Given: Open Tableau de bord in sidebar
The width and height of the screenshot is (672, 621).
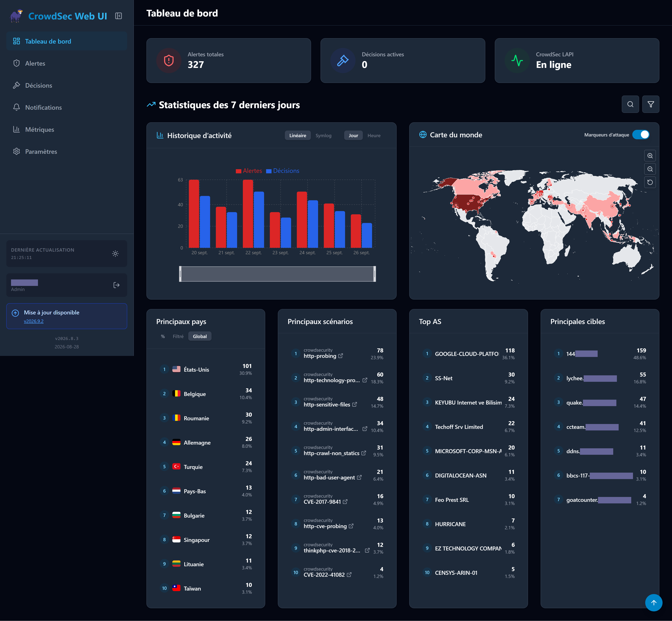Looking at the screenshot, I should click(66, 41).
